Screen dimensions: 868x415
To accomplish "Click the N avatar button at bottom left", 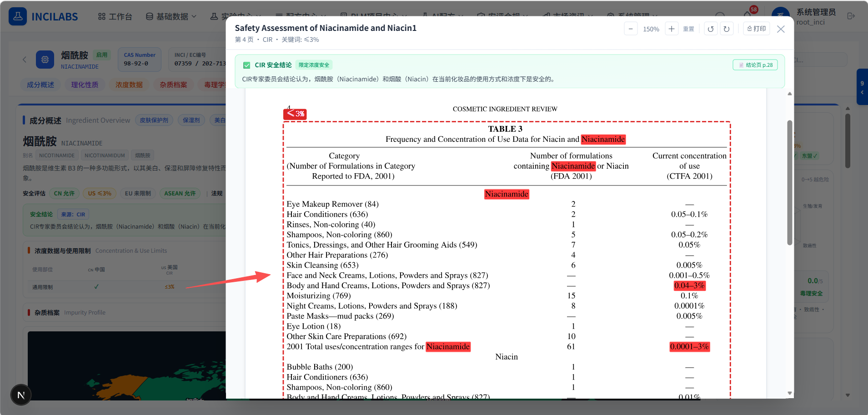I will 21,395.
